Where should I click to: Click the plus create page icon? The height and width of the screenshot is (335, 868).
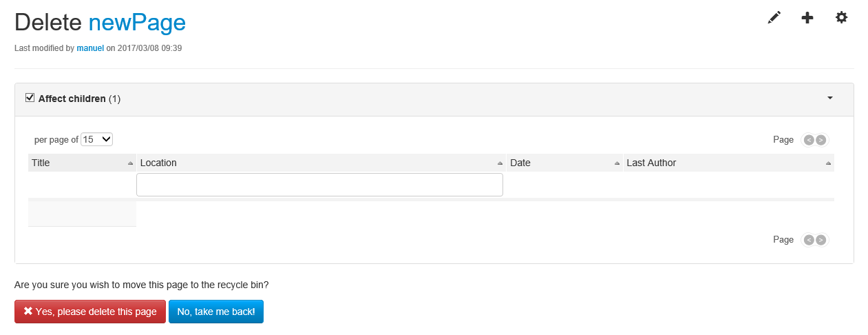[x=807, y=18]
